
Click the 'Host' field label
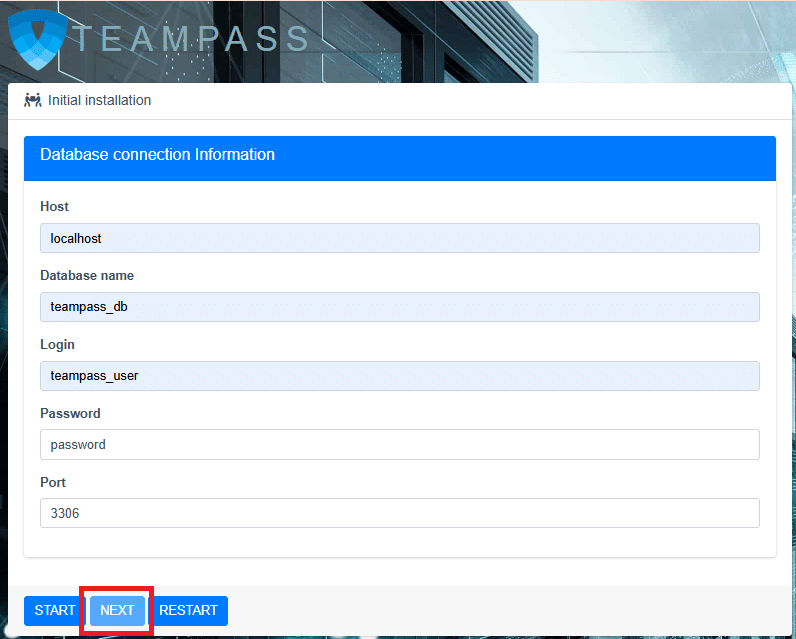pyautogui.click(x=54, y=207)
